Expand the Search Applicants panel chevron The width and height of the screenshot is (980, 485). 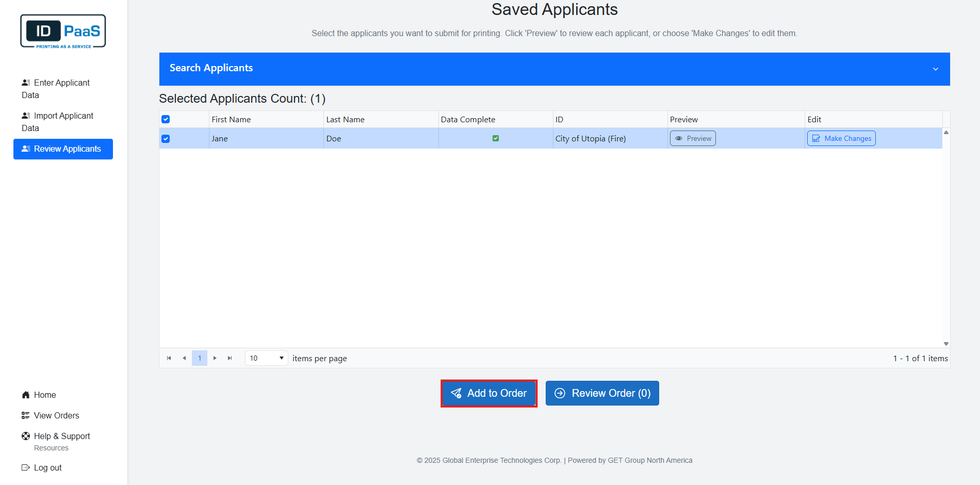point(935,69)
